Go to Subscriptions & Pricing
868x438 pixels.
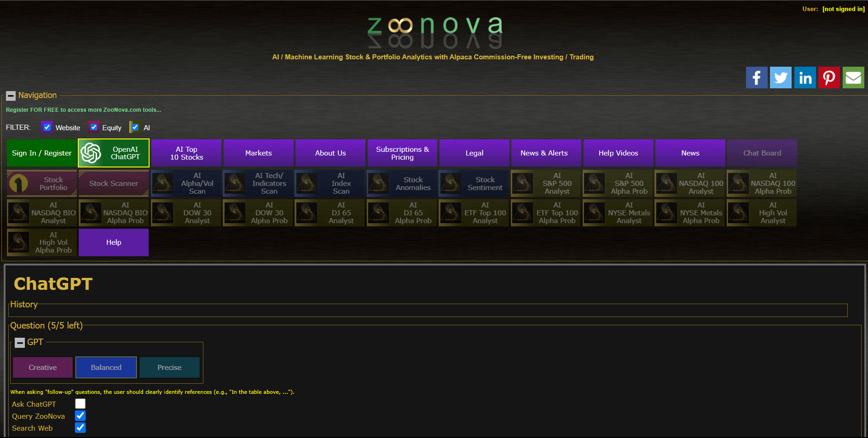point(402,153)
